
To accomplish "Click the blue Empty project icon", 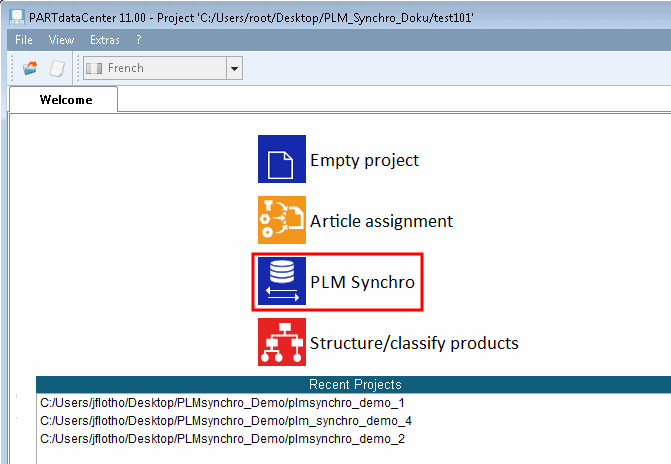I will 282,160.
